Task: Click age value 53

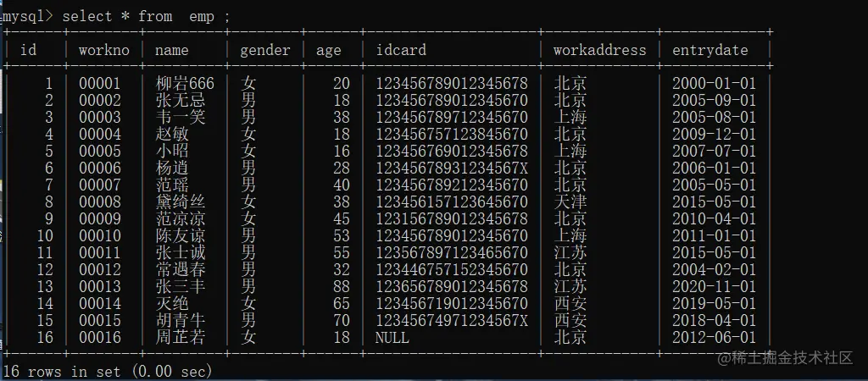Action: [x=342, y=236]
